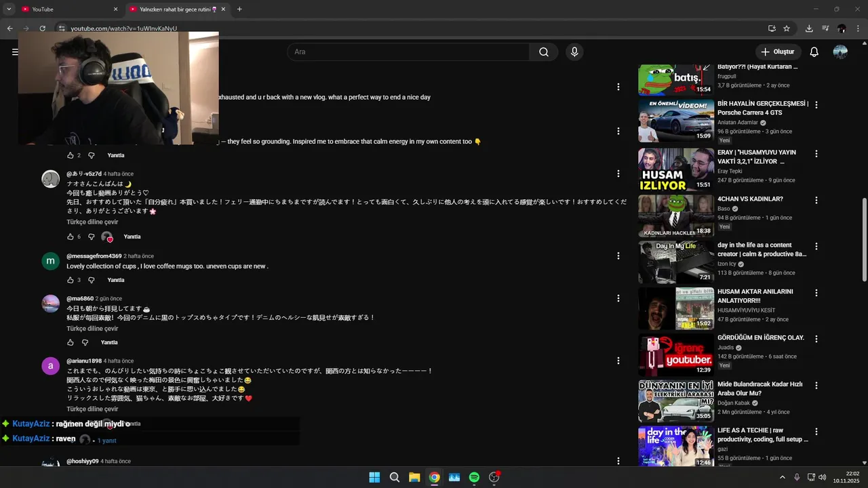Click Yanıtla under @ありーv5z7d comment
The image size is (868, 488).
coord(132,237)
